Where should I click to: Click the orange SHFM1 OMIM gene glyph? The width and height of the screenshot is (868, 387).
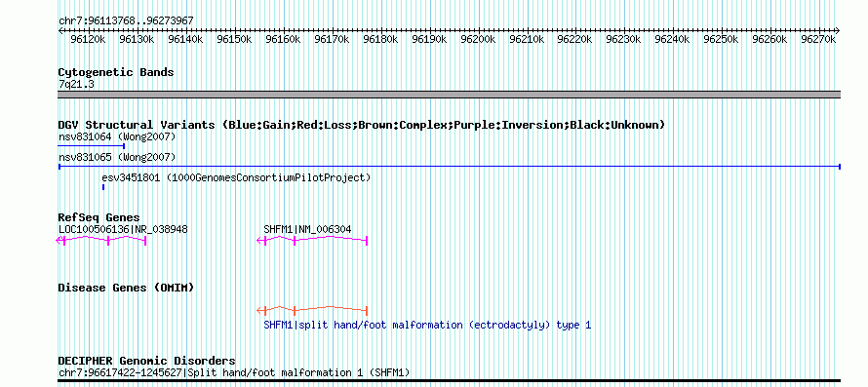[x=312, y=311]
